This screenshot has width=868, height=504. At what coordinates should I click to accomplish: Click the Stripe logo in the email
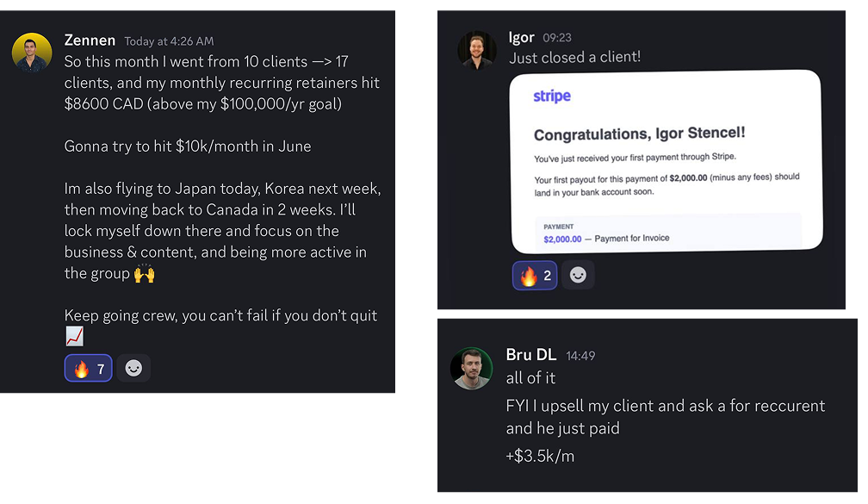[x=552, y=96]
